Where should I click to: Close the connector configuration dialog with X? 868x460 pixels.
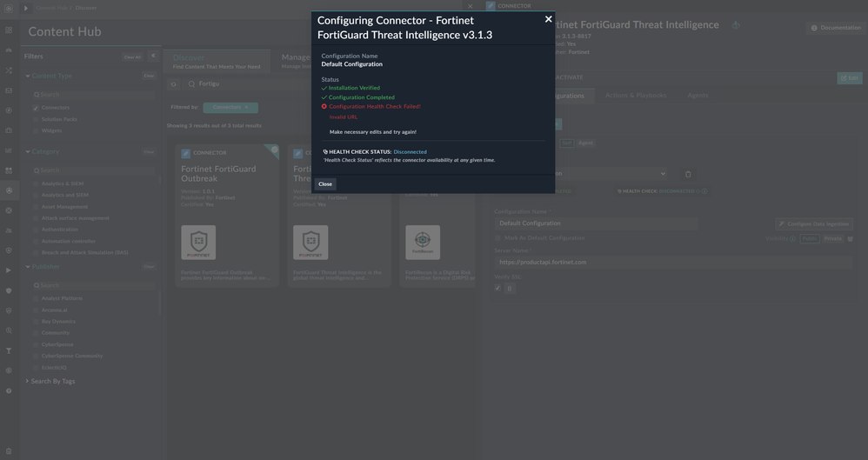[548, 19]
